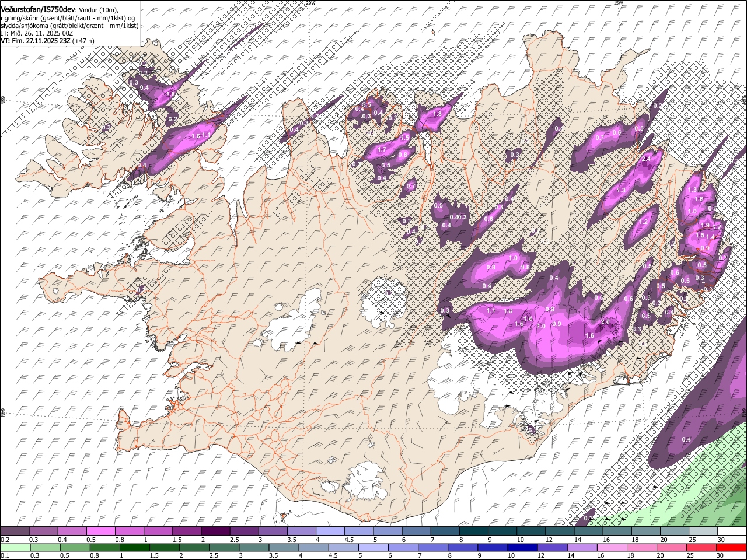Pick the bright red swatch labeled 30
Image resolution: width=747 pixels, height=560 pixels.
732,548
